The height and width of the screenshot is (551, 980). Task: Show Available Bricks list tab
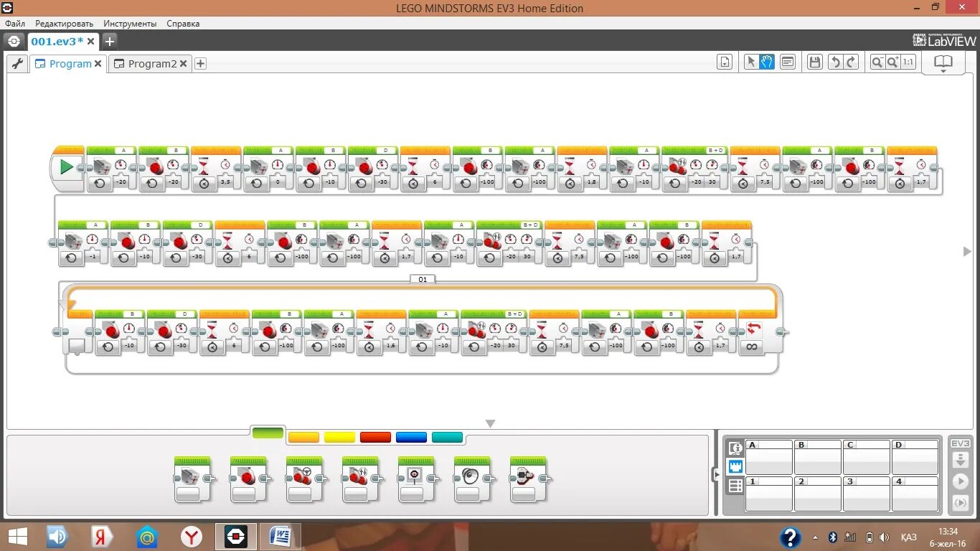tap(735, 486)
